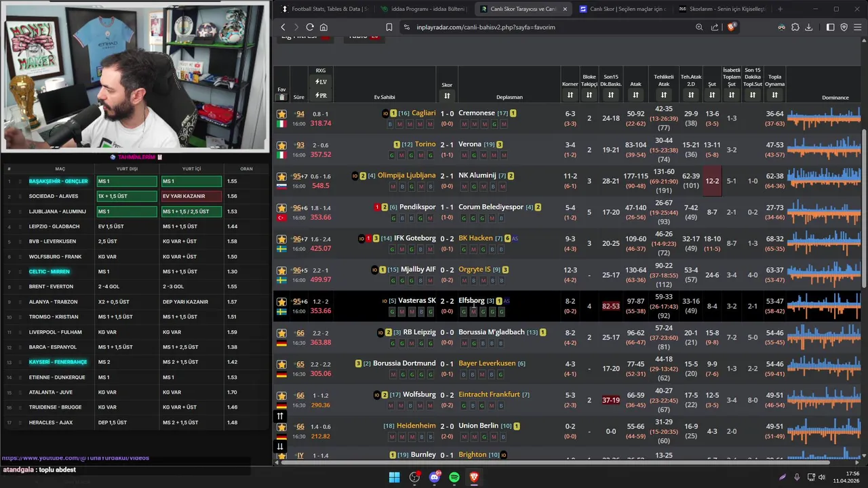Open Brave VPN shield icon
The width and height of the screenshot is (868, 488).
click(x=844, y=27)
